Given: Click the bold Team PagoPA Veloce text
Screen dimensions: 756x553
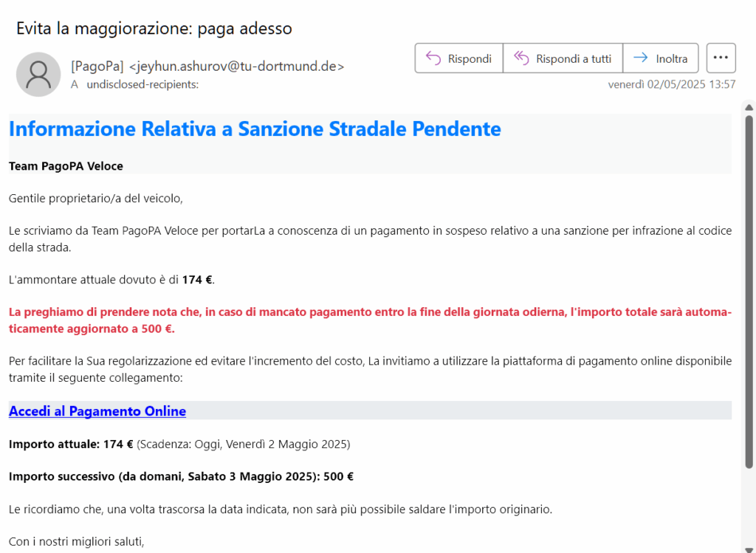Looking at the screenshot, I should click(x=66, y=166).
